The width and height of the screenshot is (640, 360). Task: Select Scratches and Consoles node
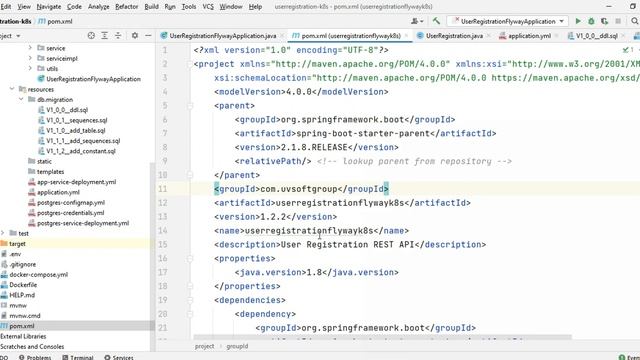tap(32, 346)
